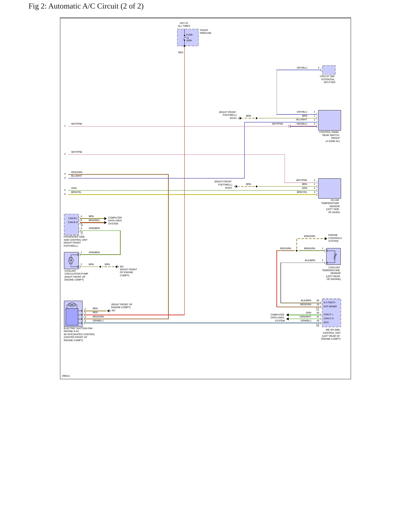Click the 'RED' wire label below the fuse

pyautogui.click(x=181, y=52)
